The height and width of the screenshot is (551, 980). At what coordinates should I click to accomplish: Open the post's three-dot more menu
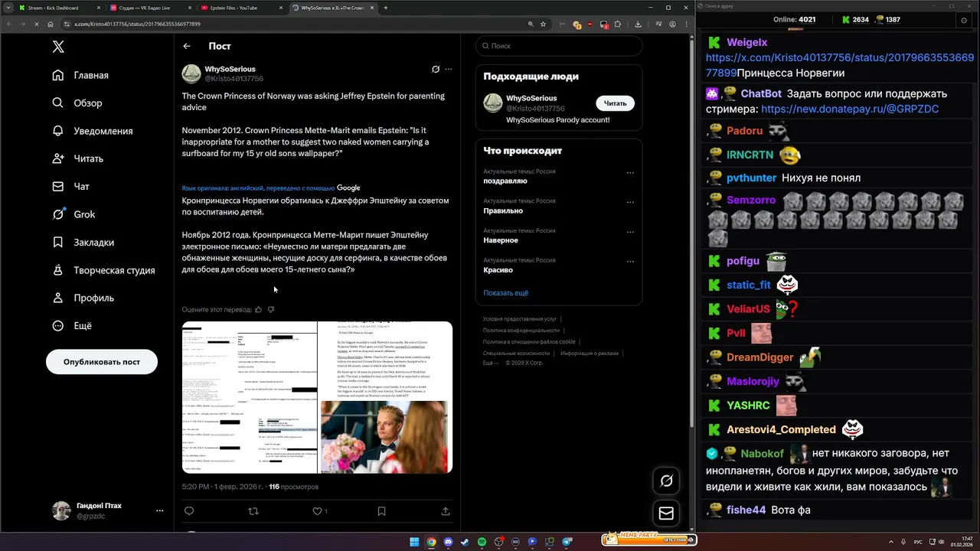[x=449, y=69]
